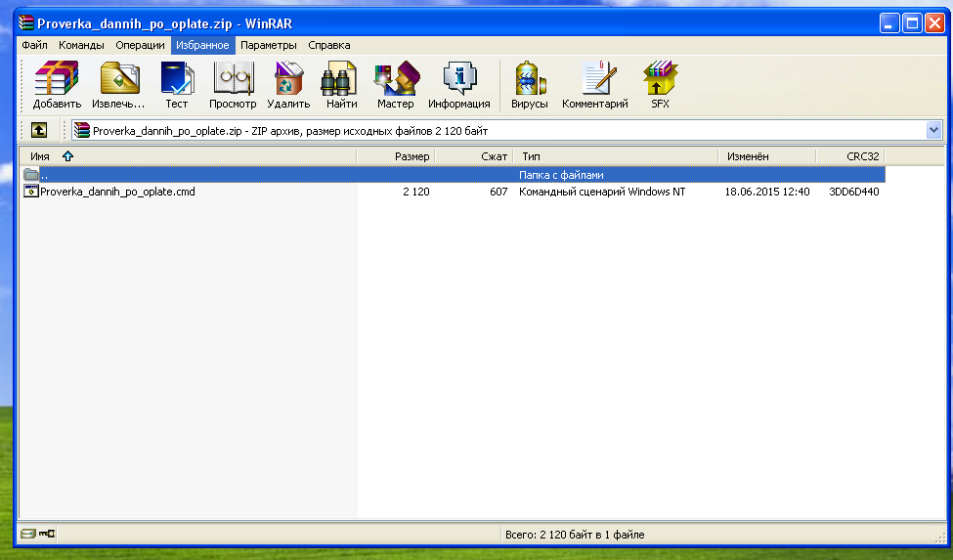Open the Команды menu
Image resolution: width=953 pixels, height=560 pixels.
[81, 45]
